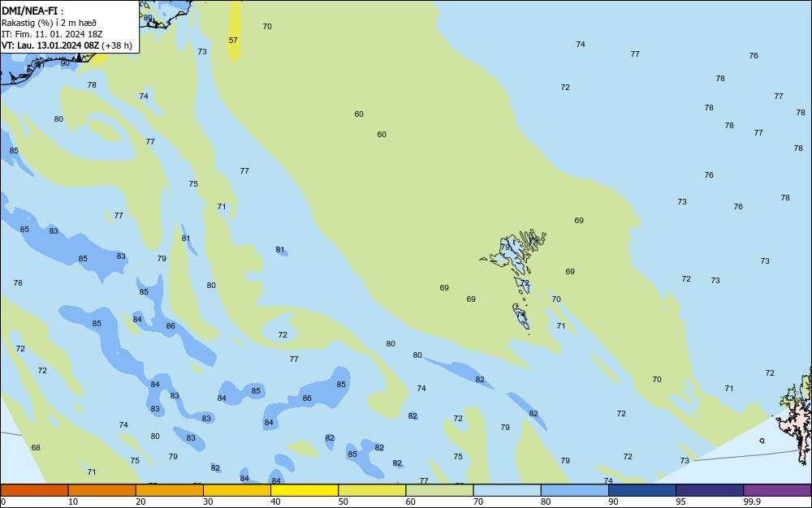Click the 95–99.9 dark purple legend swatch
Screen dimensions: 812x508
click(710, 490)
